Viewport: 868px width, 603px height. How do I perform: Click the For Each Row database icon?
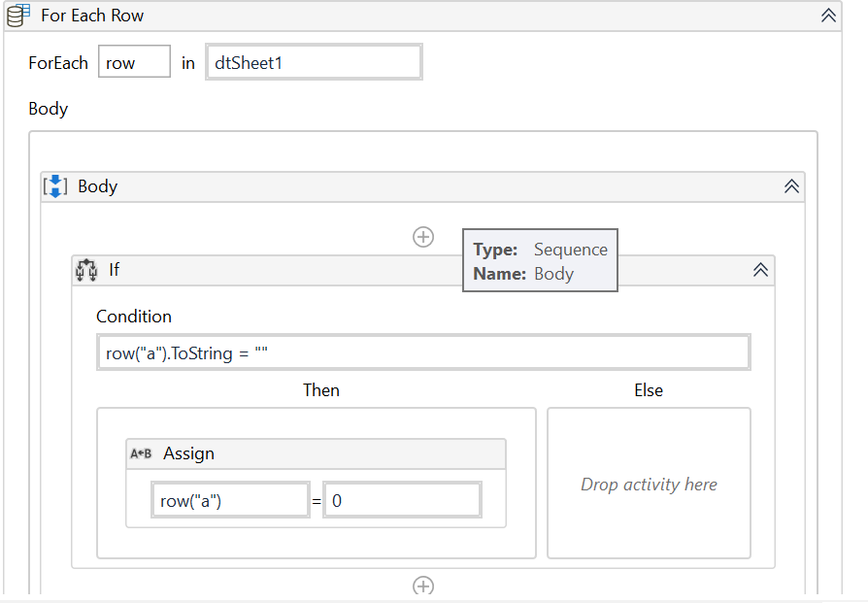(x=19, y=16)
